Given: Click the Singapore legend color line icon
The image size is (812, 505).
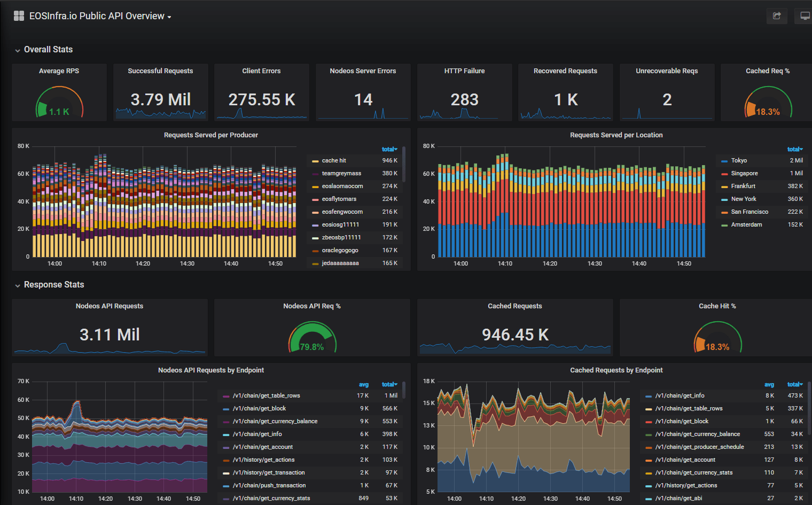Looking at the screenshot, I should click(724, 174).
